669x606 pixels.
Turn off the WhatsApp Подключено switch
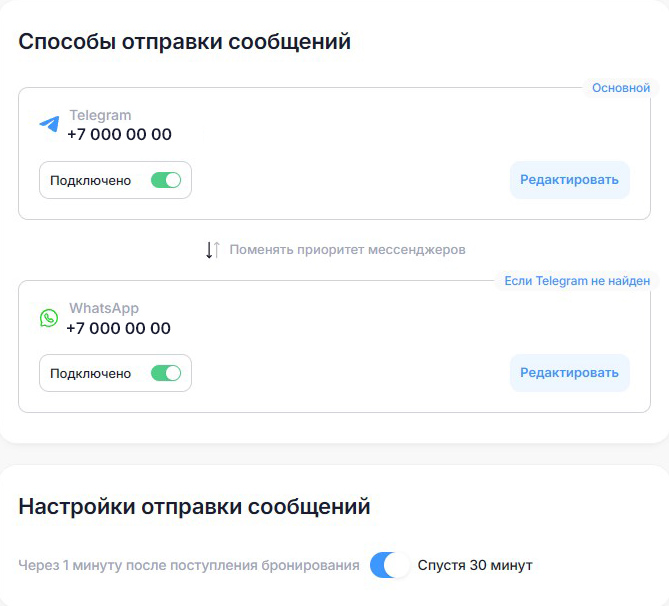pos(166,373)
